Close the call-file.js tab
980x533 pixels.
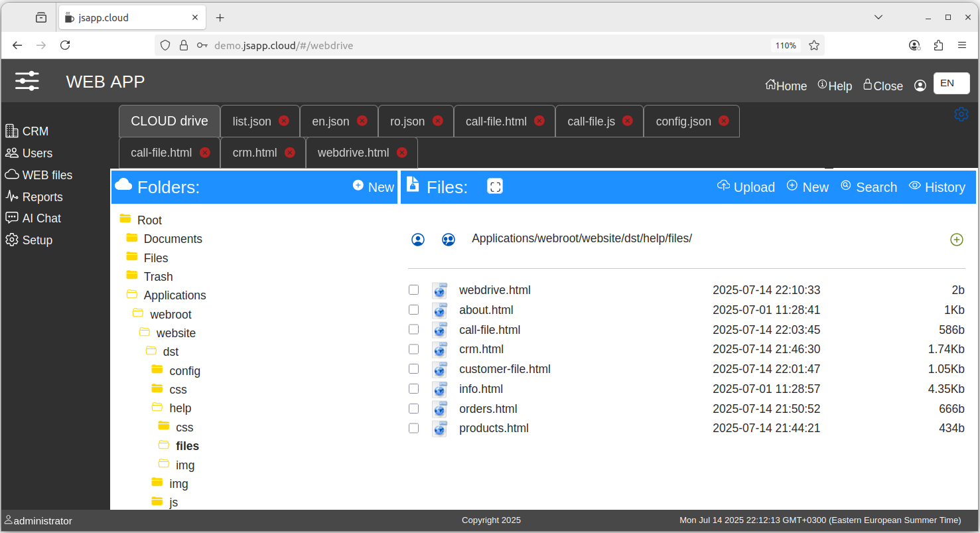click(x=627, y=121)
